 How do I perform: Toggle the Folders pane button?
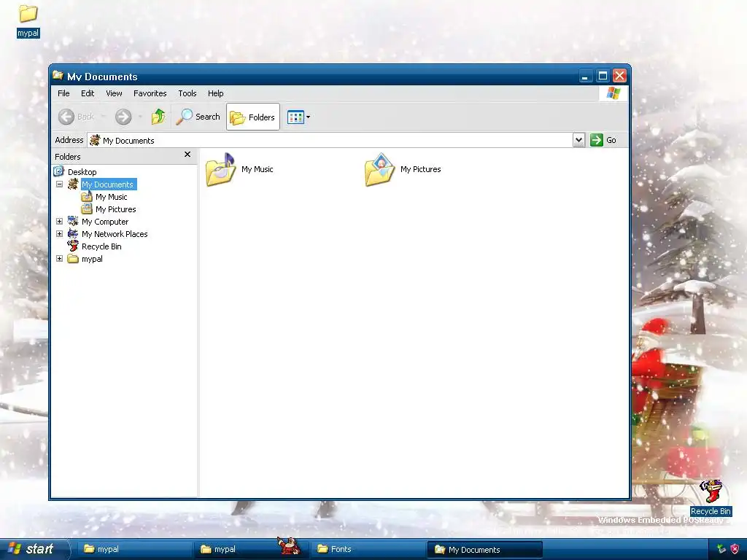[253, 117]
